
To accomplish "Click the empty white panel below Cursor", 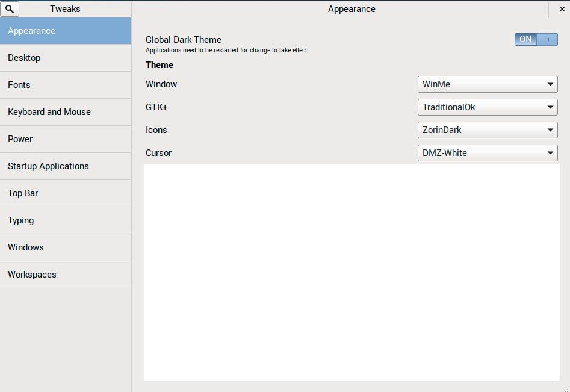I will 352,272.
